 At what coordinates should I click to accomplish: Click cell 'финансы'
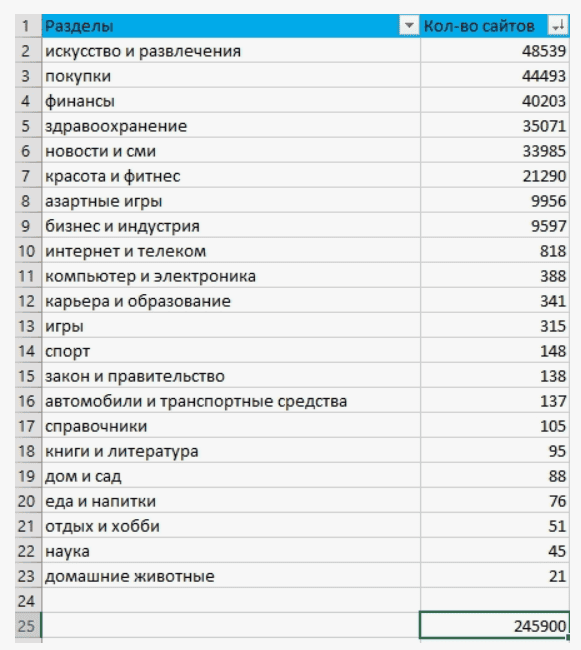(x=231, y=101)
